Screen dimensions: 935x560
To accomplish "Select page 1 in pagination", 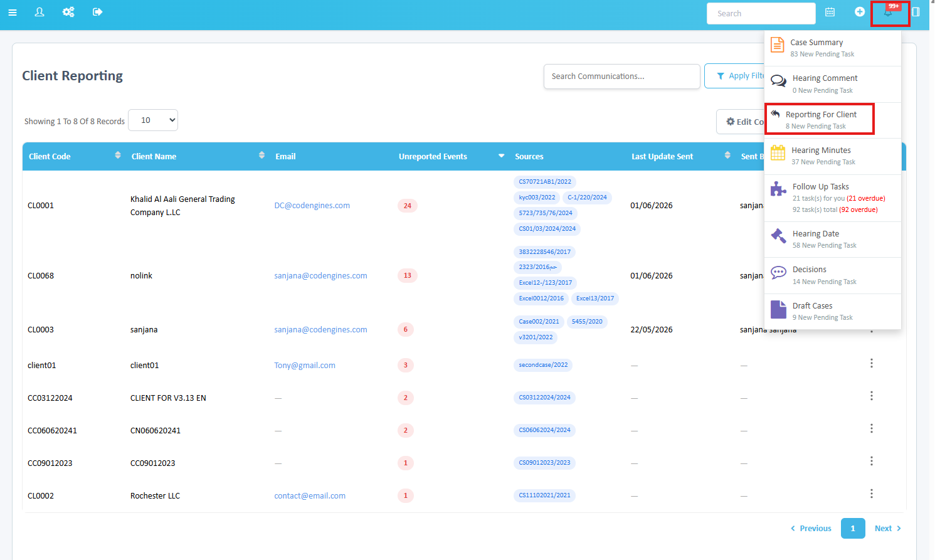I will coord(853,529).
